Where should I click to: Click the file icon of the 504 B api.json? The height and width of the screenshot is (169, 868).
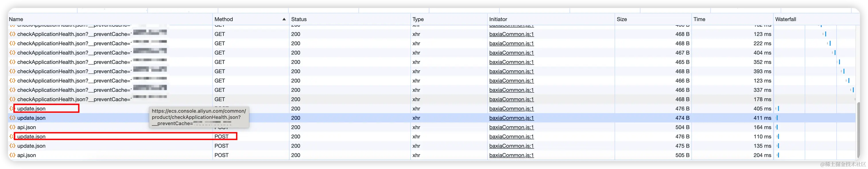click(x=12, y=127)
